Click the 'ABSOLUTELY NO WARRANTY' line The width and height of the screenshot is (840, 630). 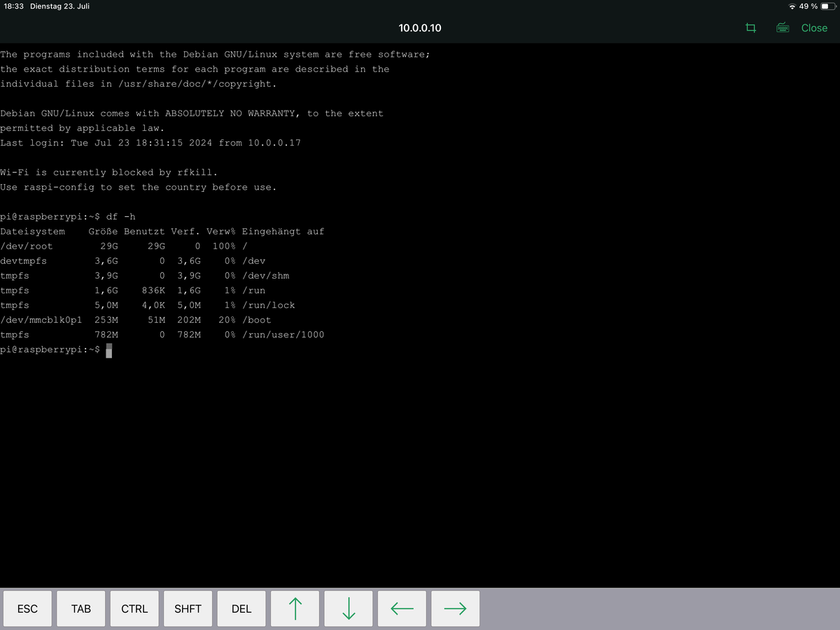(x=192, y=113)
